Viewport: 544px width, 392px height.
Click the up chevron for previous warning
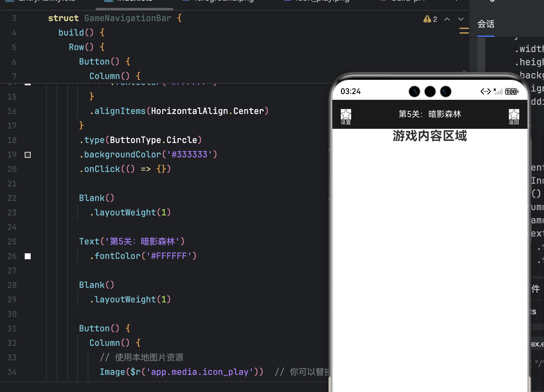(447, 19)
